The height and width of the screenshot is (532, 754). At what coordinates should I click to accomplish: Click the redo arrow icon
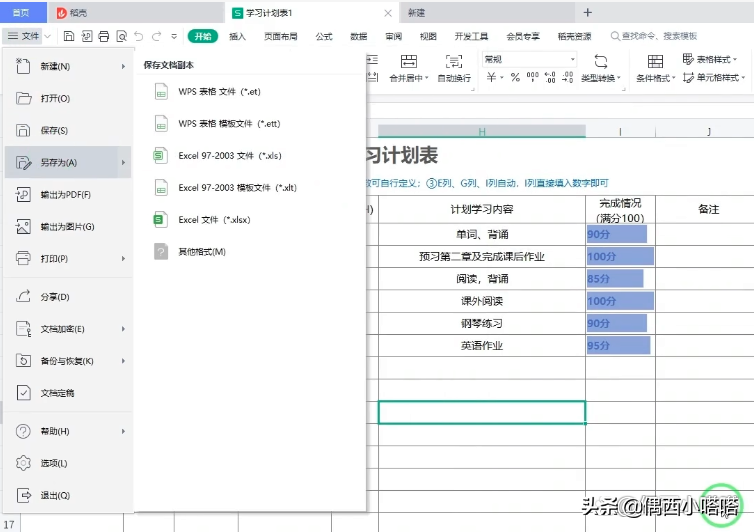156,36
